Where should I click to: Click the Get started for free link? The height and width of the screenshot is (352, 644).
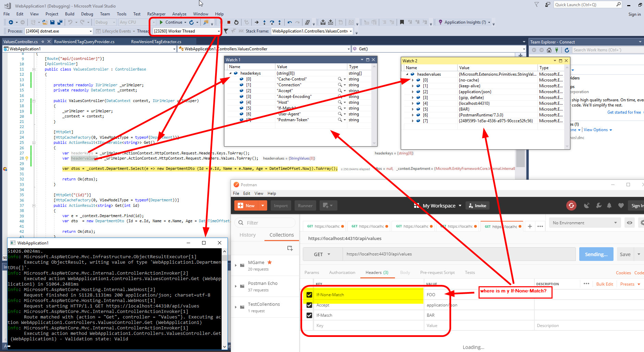pos(624,112)
